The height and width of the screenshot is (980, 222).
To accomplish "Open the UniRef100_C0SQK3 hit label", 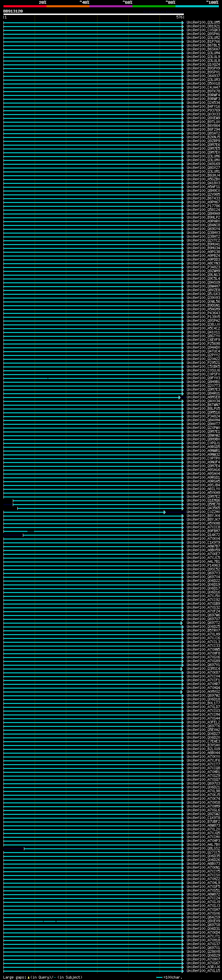I will pyautogui.click(x=203, y=30).
